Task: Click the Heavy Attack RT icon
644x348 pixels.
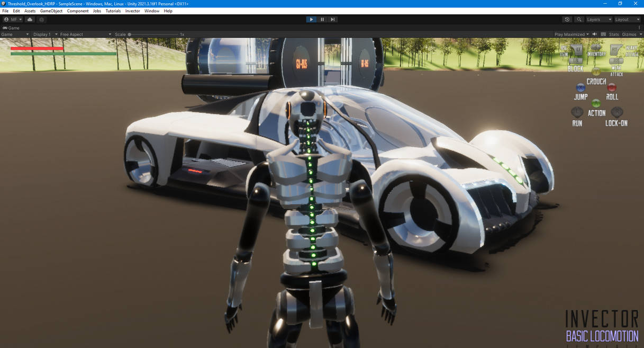Action: coord(616,49)
